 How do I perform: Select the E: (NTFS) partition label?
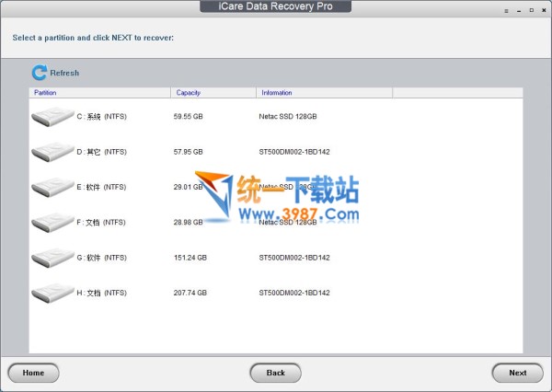coord(101,187)
